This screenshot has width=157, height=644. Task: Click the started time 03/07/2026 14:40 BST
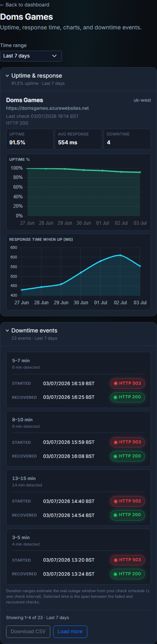tap(69, 501)
